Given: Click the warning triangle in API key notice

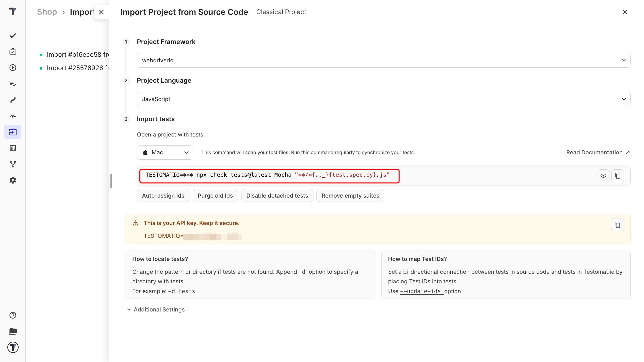Looking at the screenshot, I should [136, 223].
